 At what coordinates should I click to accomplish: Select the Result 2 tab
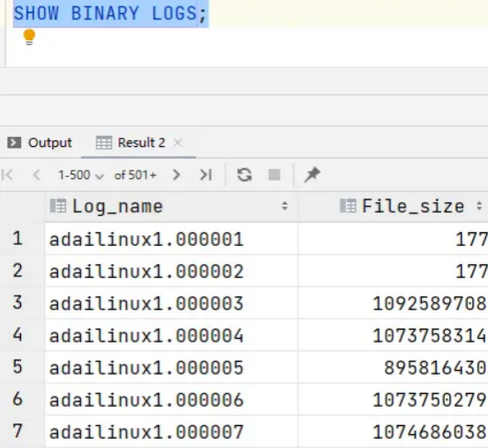(131, 142)
